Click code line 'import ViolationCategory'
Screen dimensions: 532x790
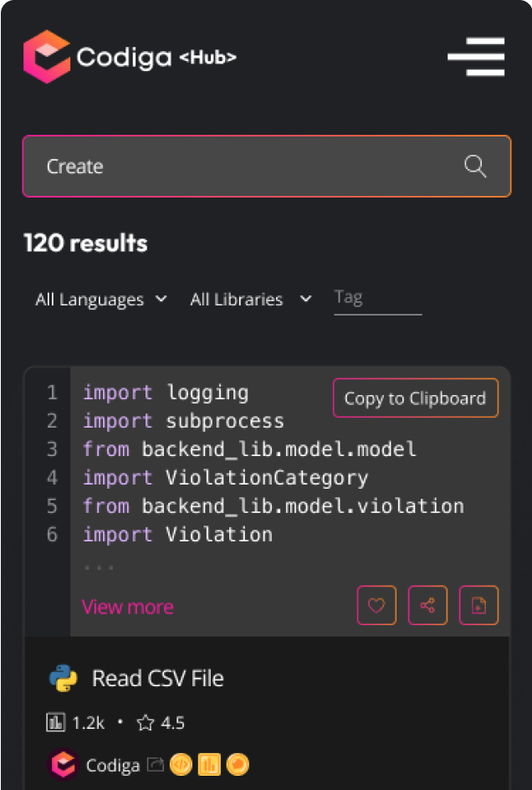coord(226,477)
